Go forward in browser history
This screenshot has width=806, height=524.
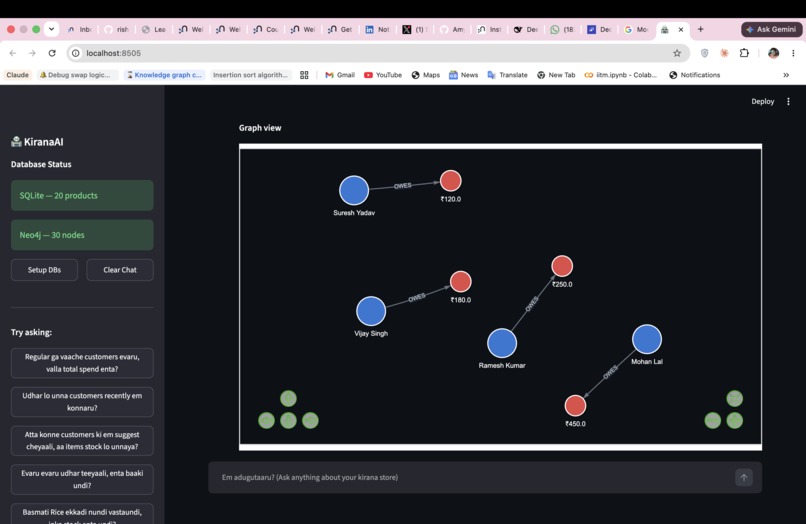(x=32, y=53)
